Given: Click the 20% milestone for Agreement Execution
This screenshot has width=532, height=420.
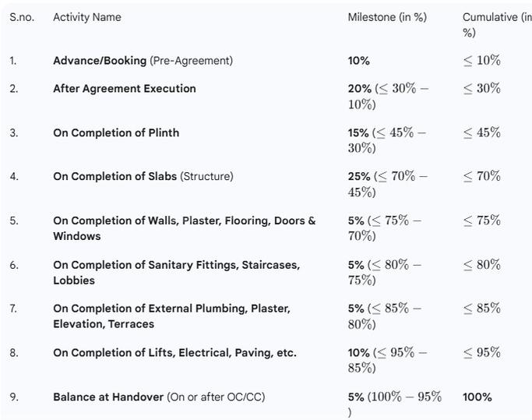Looking at the screenshot, I should 360,89.
